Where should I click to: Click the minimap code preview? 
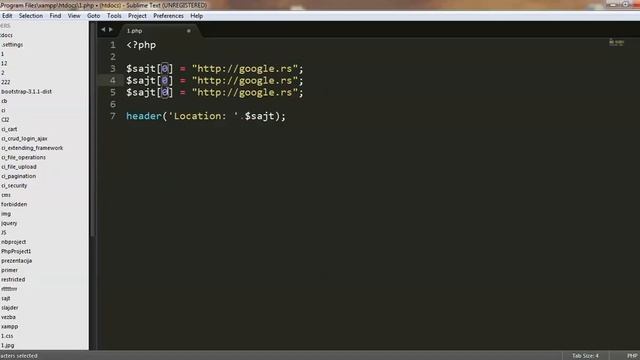pyautogui.click(x=616, y=42)
